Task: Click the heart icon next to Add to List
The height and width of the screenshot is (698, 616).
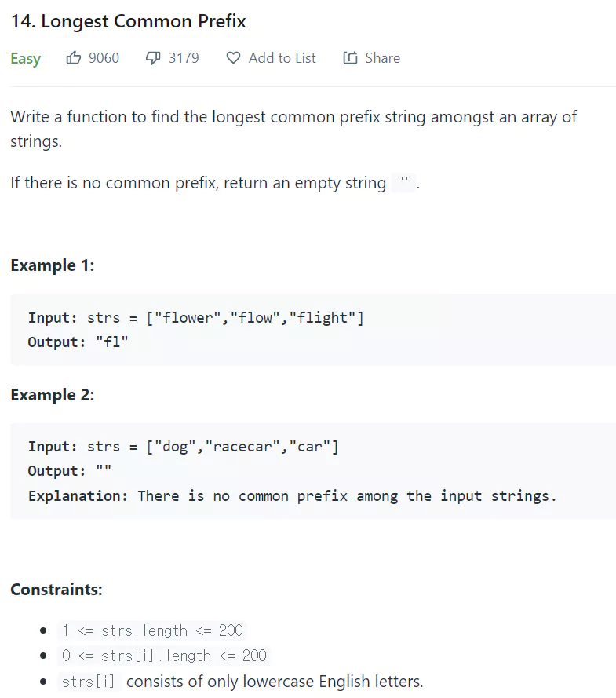Action: (x=232, y=58)
